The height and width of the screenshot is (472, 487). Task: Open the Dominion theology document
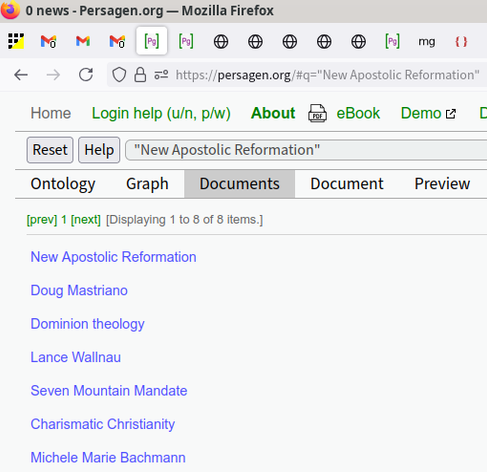tap(88, 324)
